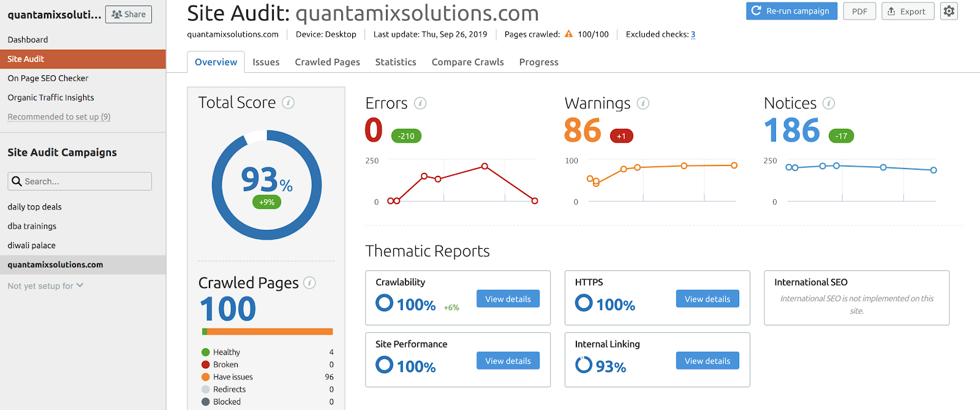Image resolution: width=980 pixels, height=410 pixels.
Task: Click the Share button
Action: pyautogui.click(x=129, y=14)
